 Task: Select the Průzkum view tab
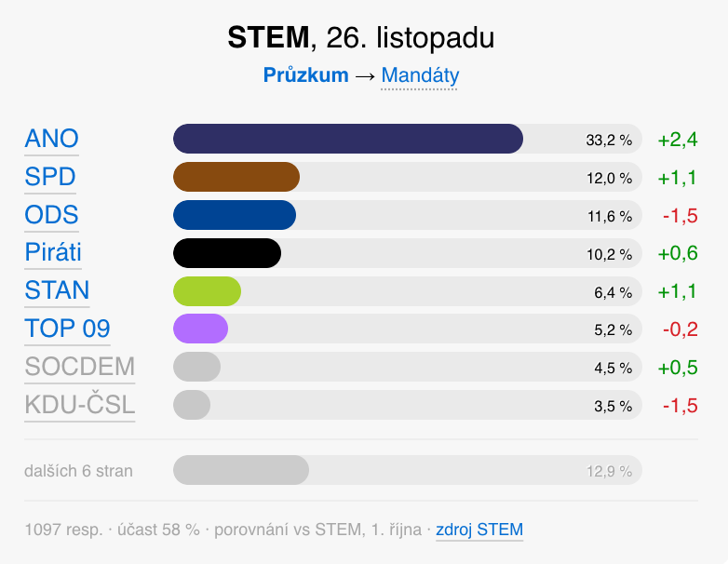305,75
